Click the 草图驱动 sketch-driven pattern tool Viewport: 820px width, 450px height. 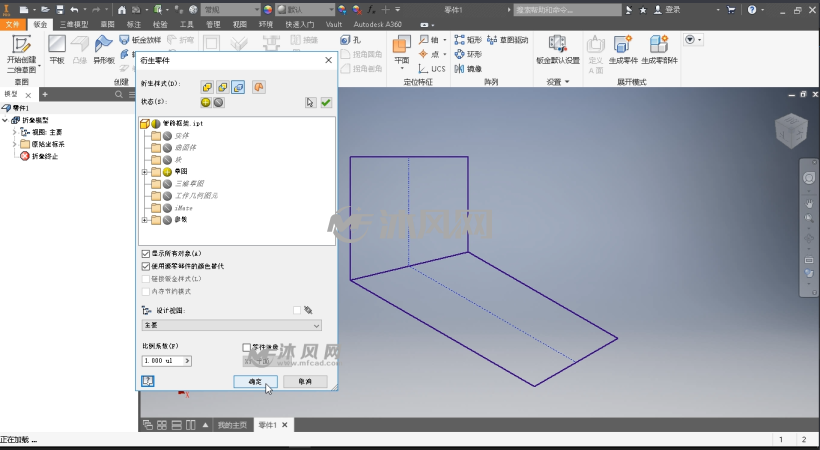[507, 40]
